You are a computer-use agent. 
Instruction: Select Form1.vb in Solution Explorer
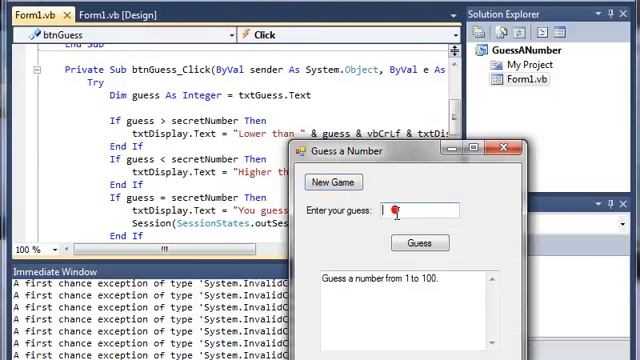tap(527, 79)
